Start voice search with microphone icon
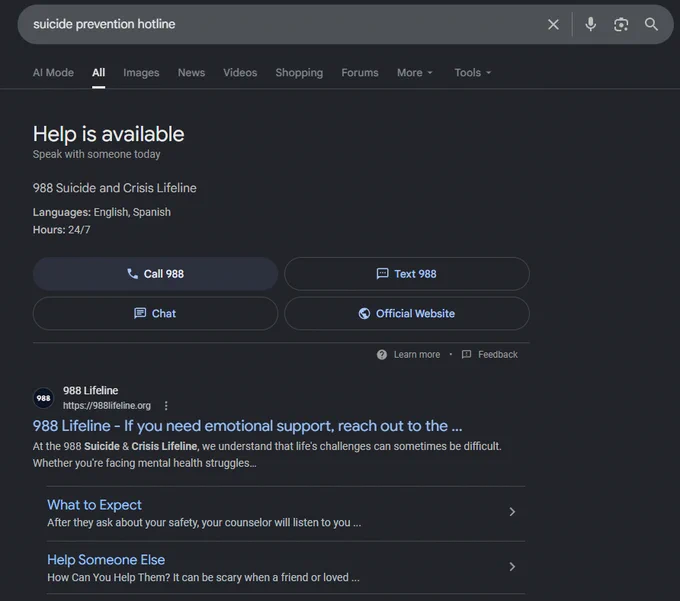Image resolution: width=680 pixels, height=601 pixels. tap(590, 24)
